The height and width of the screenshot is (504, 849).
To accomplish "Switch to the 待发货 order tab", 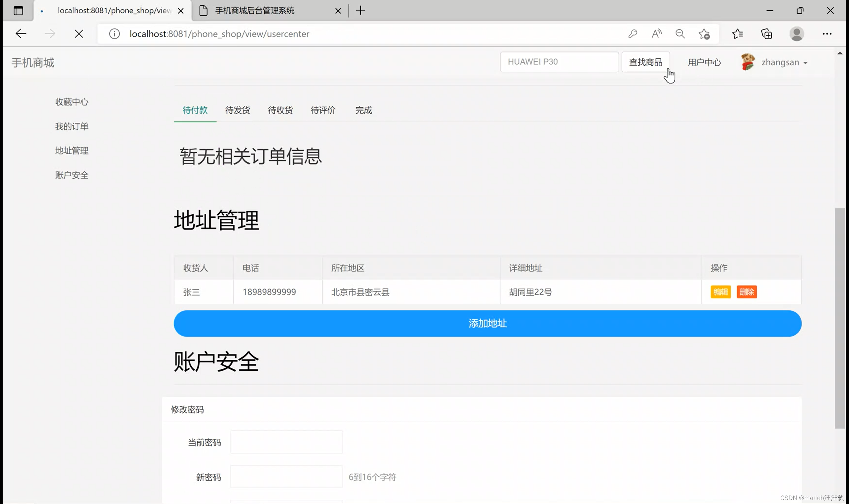I will pyautogui.click(x=237, y=110).
